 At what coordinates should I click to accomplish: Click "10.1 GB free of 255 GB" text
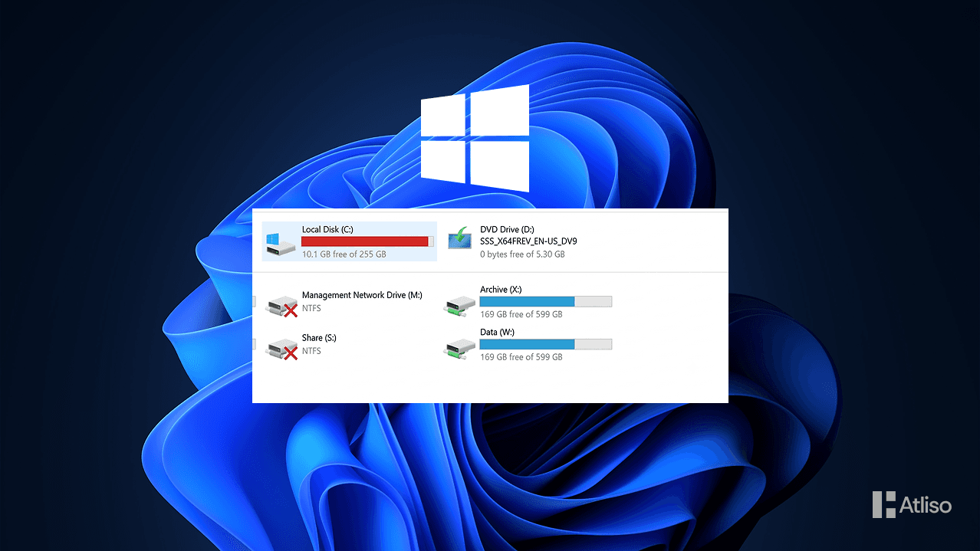tap(344, 254)
